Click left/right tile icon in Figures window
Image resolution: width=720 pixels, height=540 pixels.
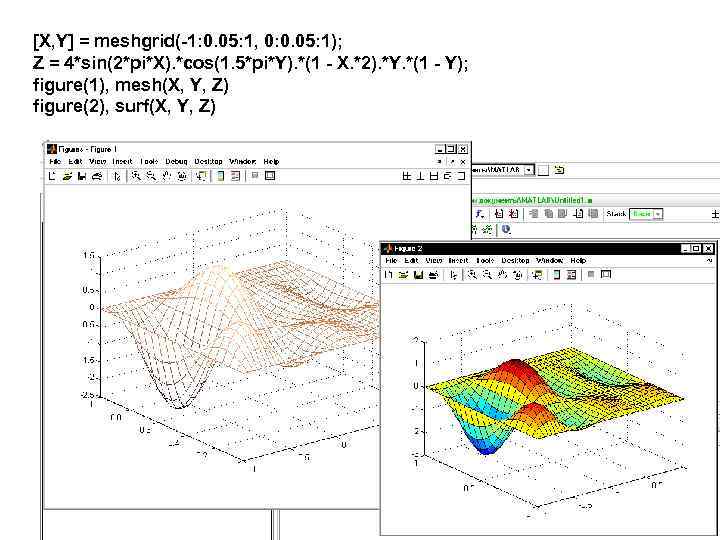tap(420, 176)
